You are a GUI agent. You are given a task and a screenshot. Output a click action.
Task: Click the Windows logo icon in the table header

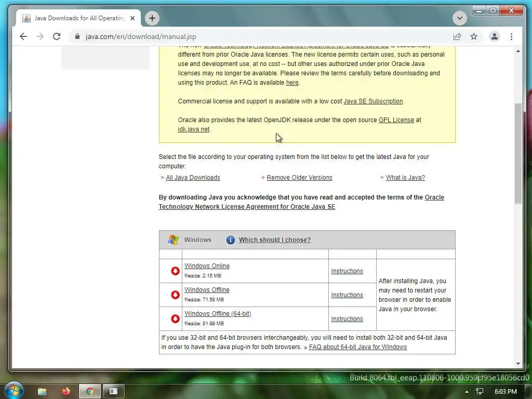[173, 240]
